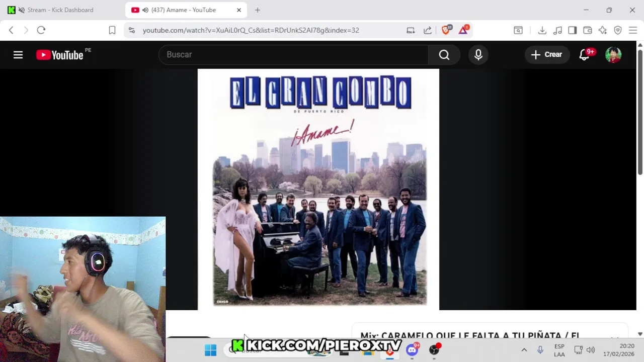Open a new browser tab
Viewport: 644px width, 362px height.
[x=258, y=10]
